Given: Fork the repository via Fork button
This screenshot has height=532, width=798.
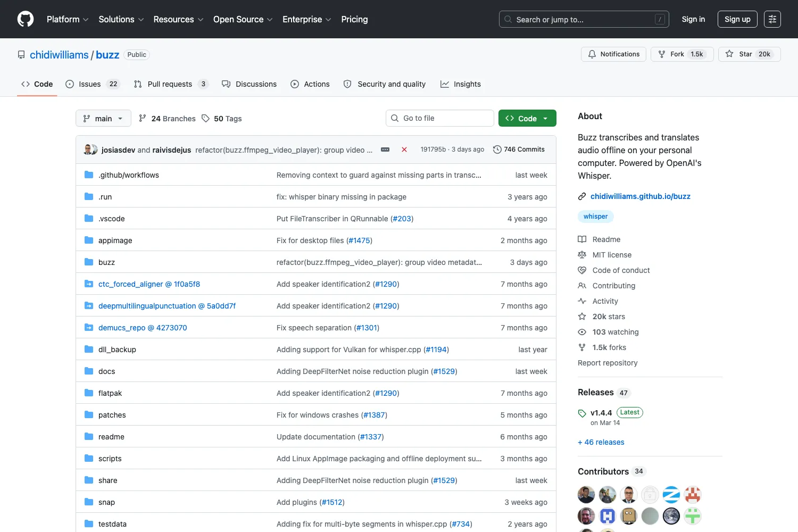Looking at the screenshot, I should pyautogui.click(x=682, y=54).
